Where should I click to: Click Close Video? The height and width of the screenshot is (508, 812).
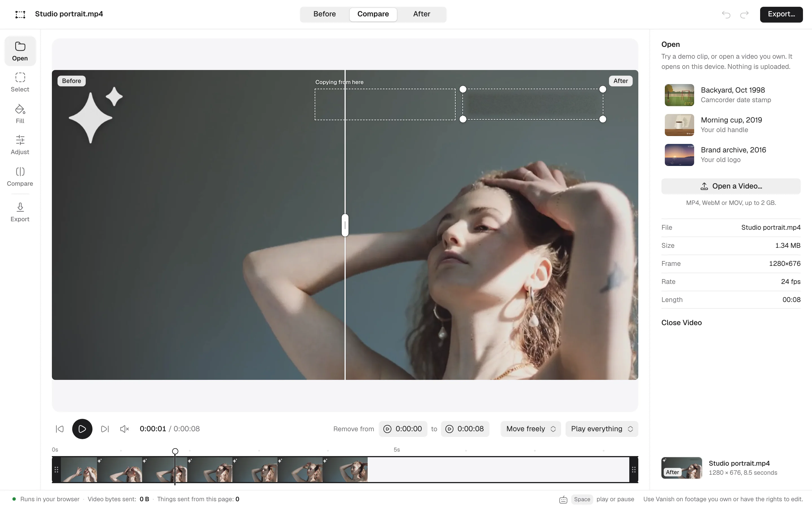[x=681, y=323]
